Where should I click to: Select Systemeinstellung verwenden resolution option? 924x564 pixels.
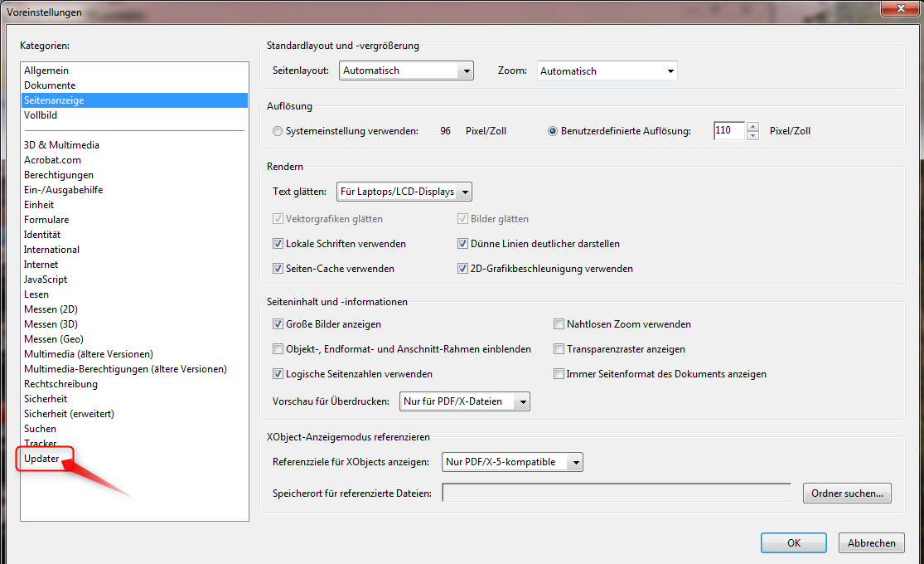278,130
